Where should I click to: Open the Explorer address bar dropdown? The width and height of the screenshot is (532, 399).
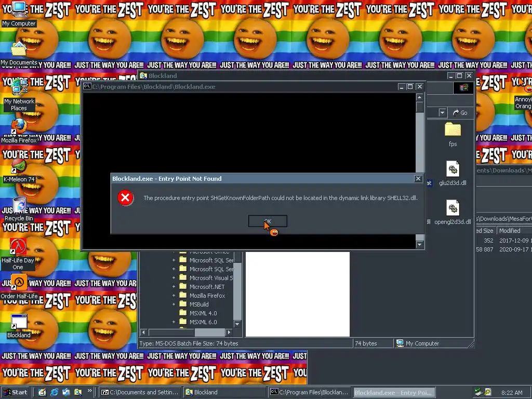(x=442, y=113)
